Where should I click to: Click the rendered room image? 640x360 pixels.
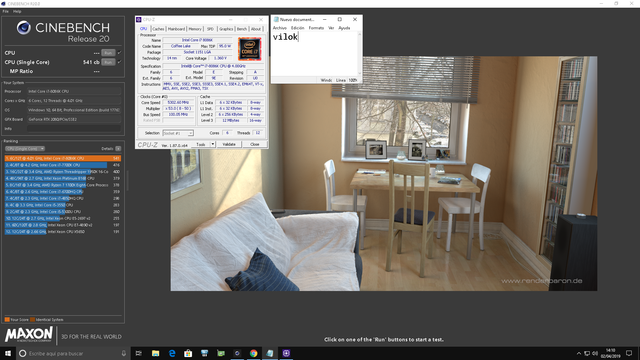click(384, 173)
